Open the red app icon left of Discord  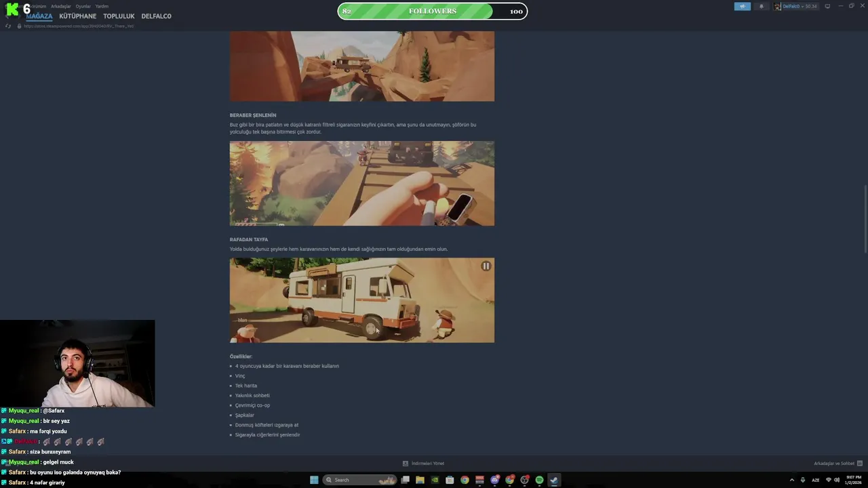pos(479,480)
